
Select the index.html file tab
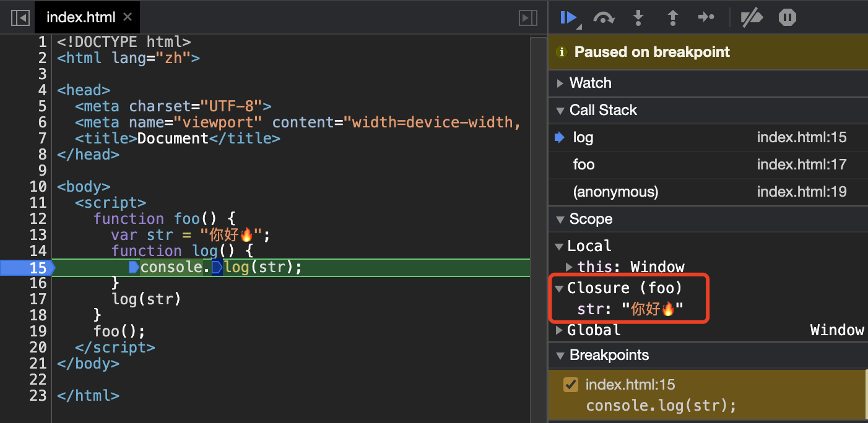(x=87, y=17)
